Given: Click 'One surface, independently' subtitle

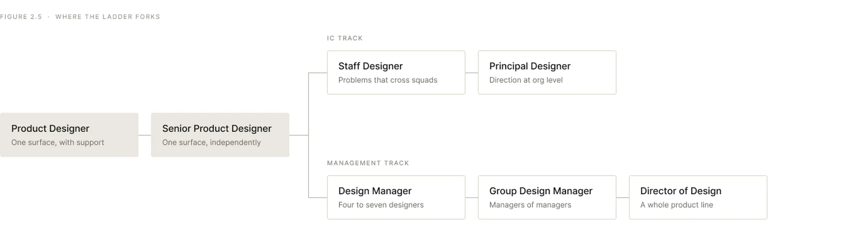Looking at the screenshot, I should (211, 142).
